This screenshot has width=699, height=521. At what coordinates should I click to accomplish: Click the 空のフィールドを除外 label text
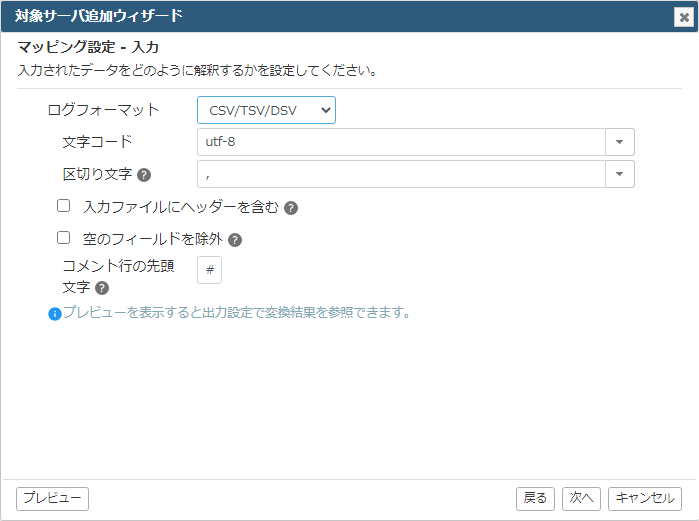pos(153,239)
